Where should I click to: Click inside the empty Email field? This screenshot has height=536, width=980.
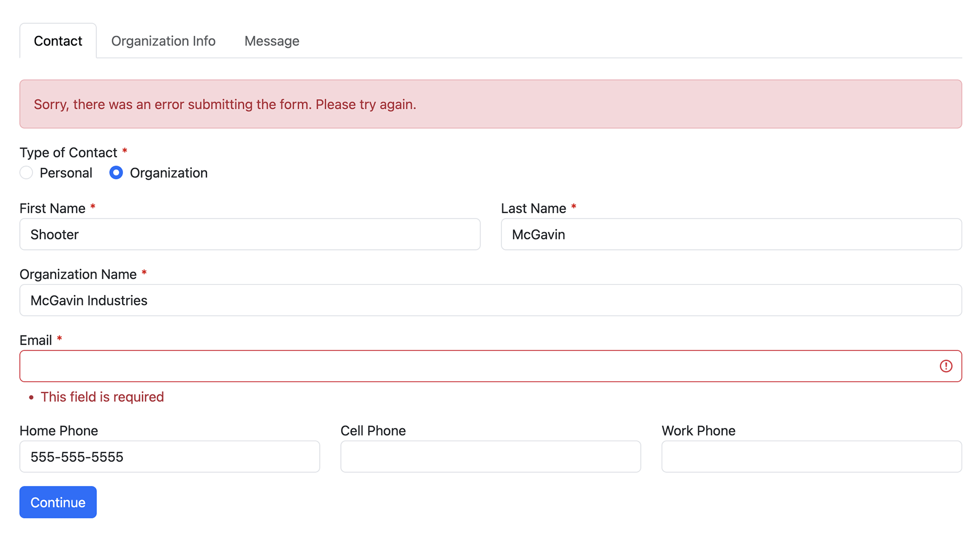click(441, 366)
